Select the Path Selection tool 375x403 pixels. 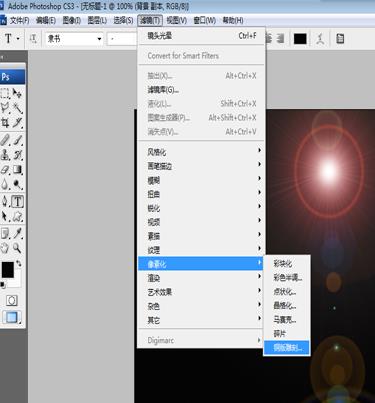click(5, 216)
